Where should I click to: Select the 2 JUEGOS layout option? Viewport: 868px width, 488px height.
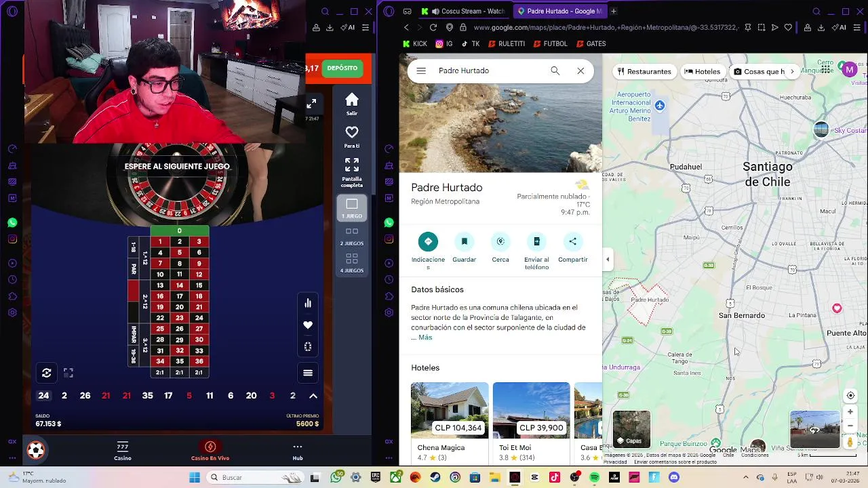(x=351, y=235)
